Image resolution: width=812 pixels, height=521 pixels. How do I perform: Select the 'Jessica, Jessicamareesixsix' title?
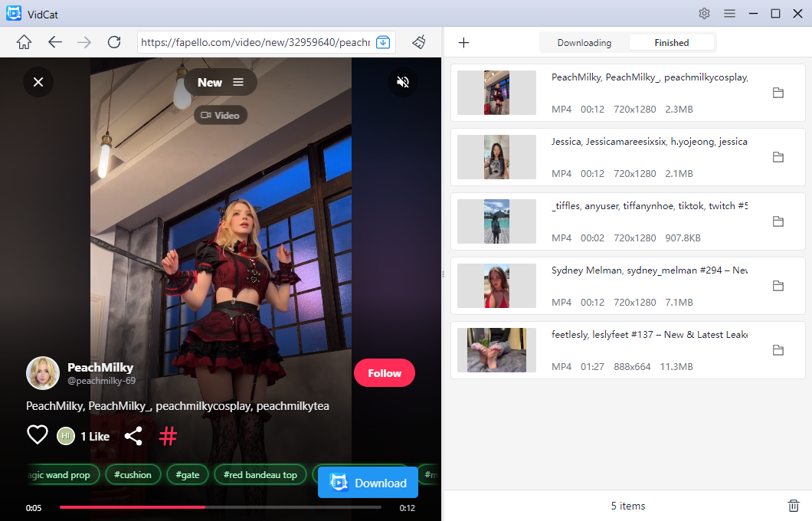[x=650, y=142]
